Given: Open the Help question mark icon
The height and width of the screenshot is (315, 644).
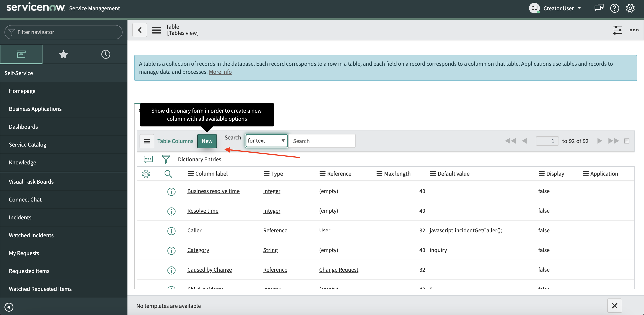Looking at the screenshot, I should coord(614,8).
